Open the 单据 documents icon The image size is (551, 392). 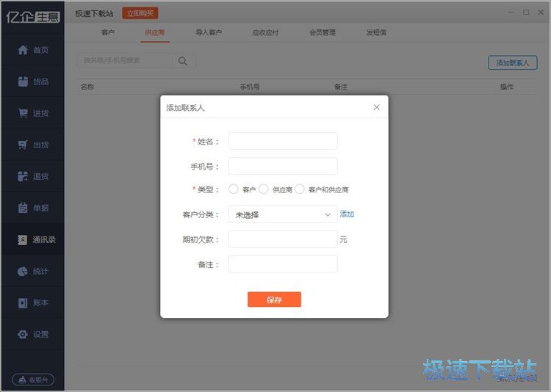tap(23, 208)
